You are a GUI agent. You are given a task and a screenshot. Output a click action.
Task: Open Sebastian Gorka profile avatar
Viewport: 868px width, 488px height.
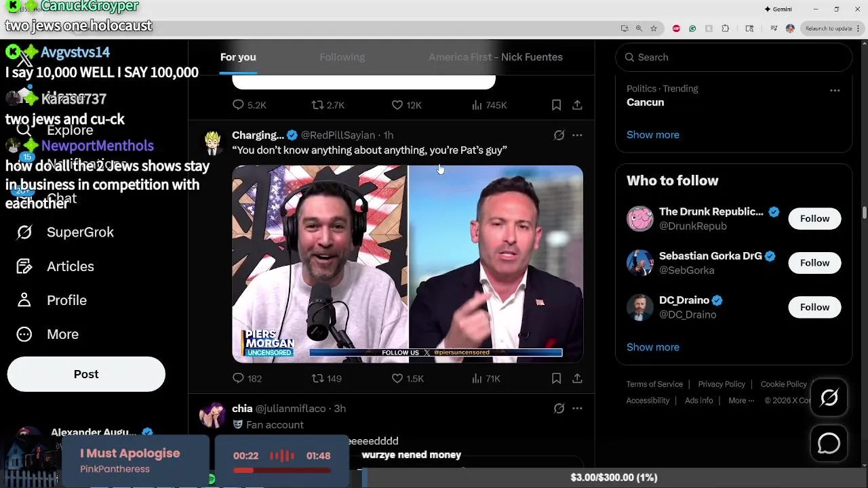[639, 263]
